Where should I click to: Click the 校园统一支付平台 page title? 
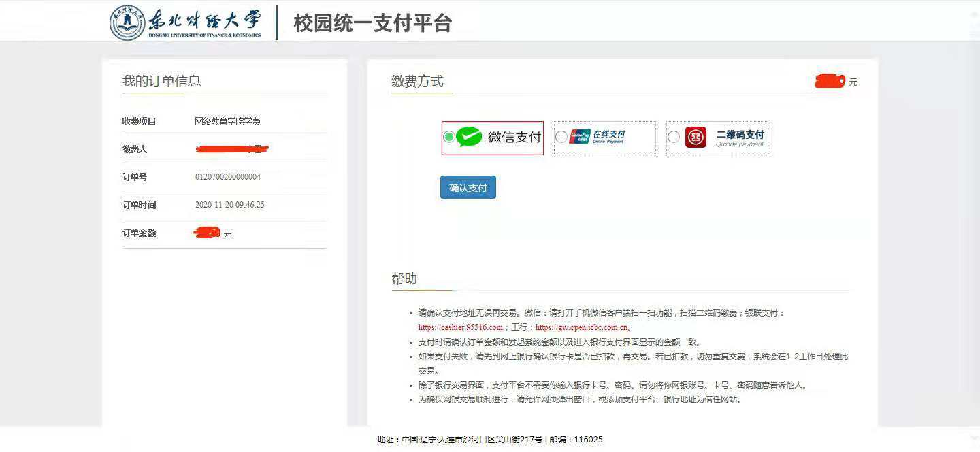tap(373, 22)
